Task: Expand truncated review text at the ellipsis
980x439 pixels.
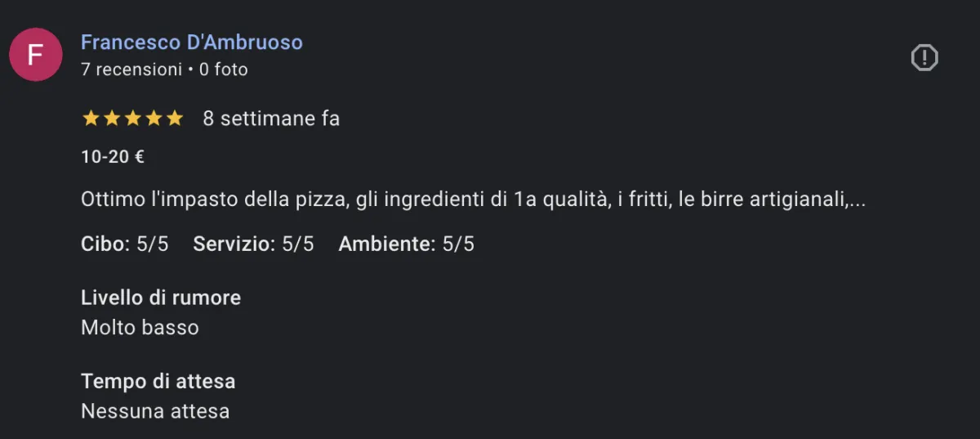Action: (857, 200)
